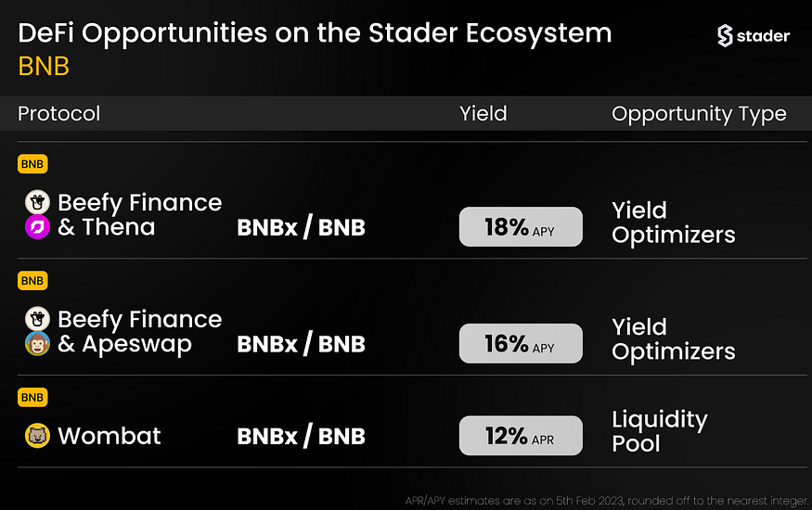Click the 12% APR yield pill
The height and width of the screenshot is (510, 812).
click(x=521, y=436)
